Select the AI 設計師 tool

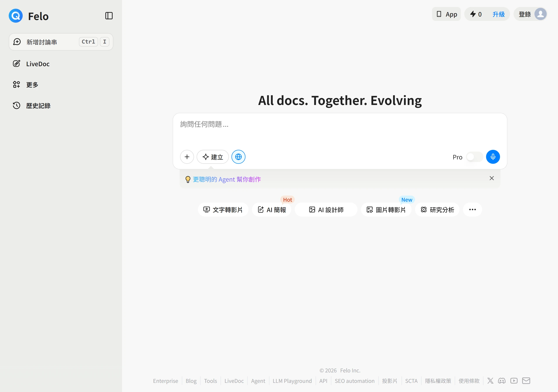coord(326,210)
